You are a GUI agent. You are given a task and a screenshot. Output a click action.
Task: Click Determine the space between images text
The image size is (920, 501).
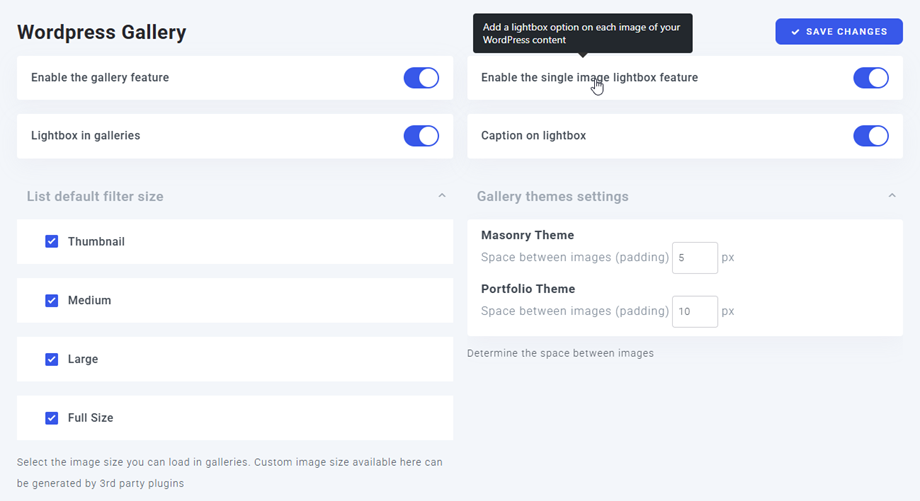pos(560,353)
